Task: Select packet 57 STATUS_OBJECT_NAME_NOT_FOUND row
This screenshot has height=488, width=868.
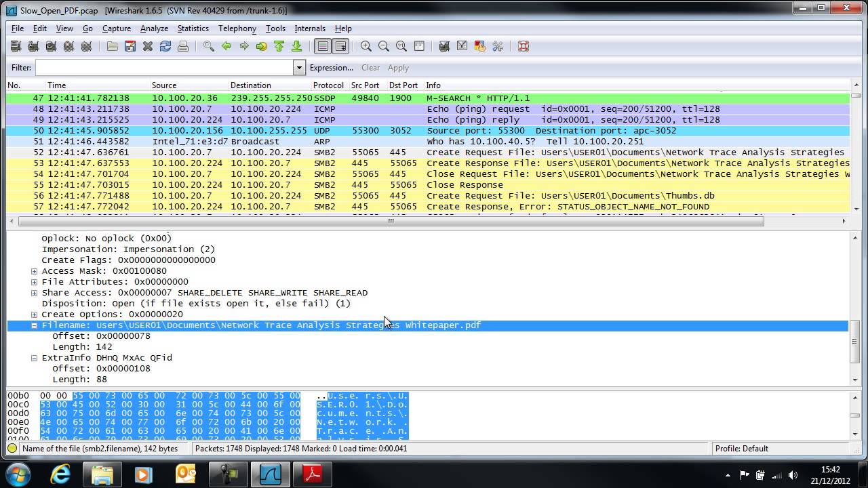Action: point(429,207)
